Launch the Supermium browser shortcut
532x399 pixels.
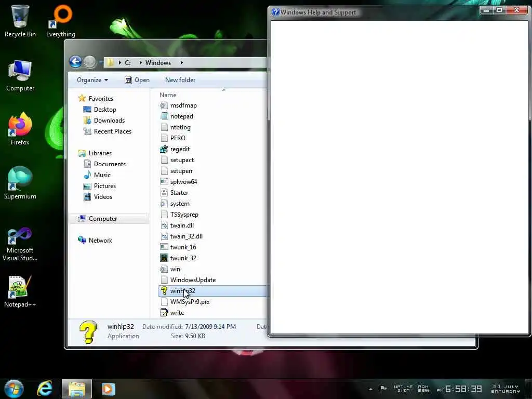[20, 183]
